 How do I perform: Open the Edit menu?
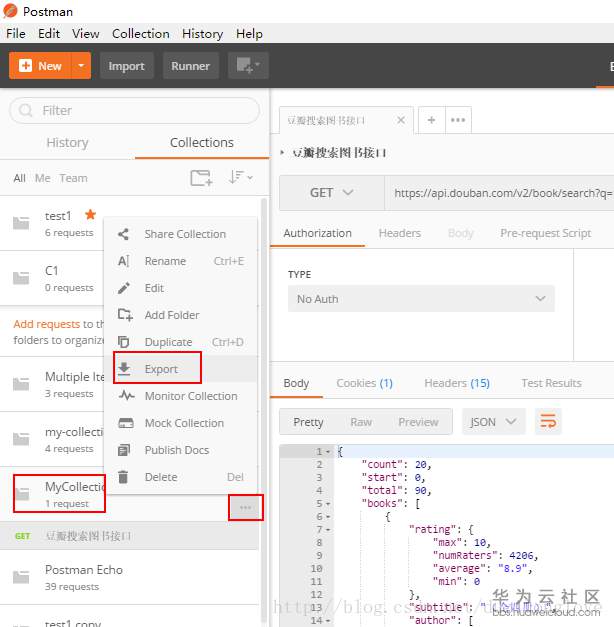(49, 34)
